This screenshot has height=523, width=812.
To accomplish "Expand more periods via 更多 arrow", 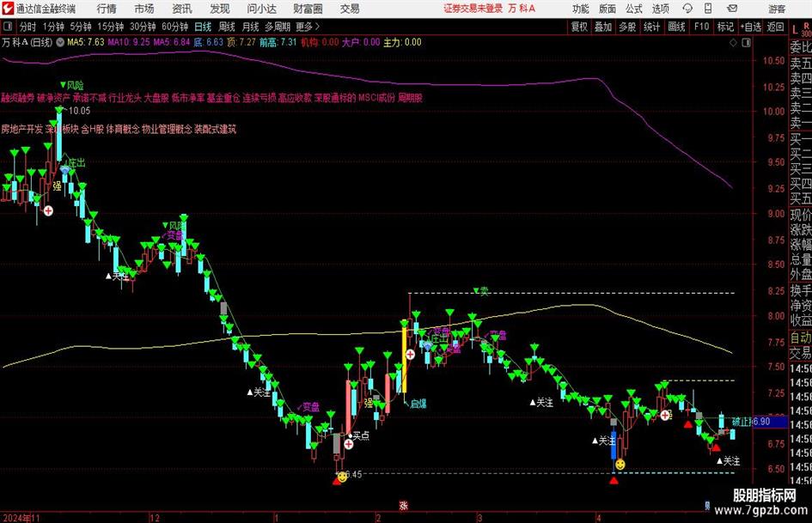I will [308, 27].
